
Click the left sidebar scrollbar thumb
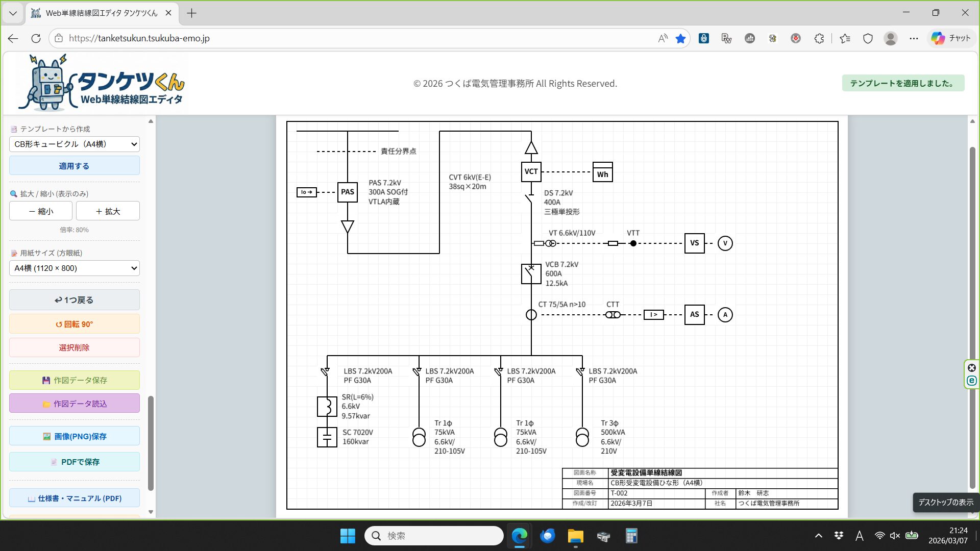(x=151, y=443)
